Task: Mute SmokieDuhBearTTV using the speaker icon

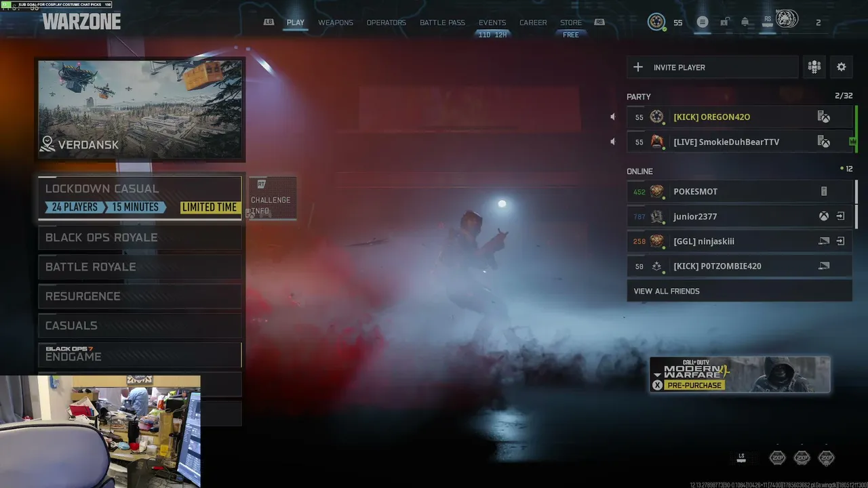Action: point(612,142)
